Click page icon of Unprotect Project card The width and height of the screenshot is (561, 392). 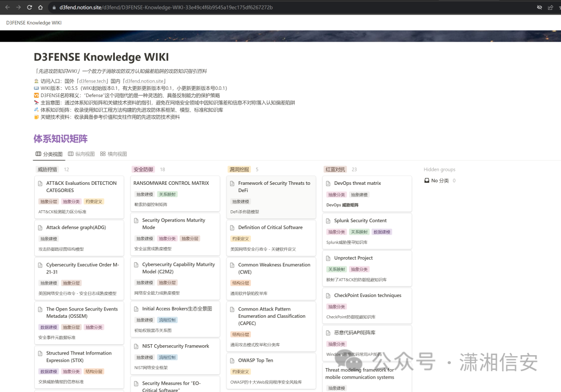point(328,258)
